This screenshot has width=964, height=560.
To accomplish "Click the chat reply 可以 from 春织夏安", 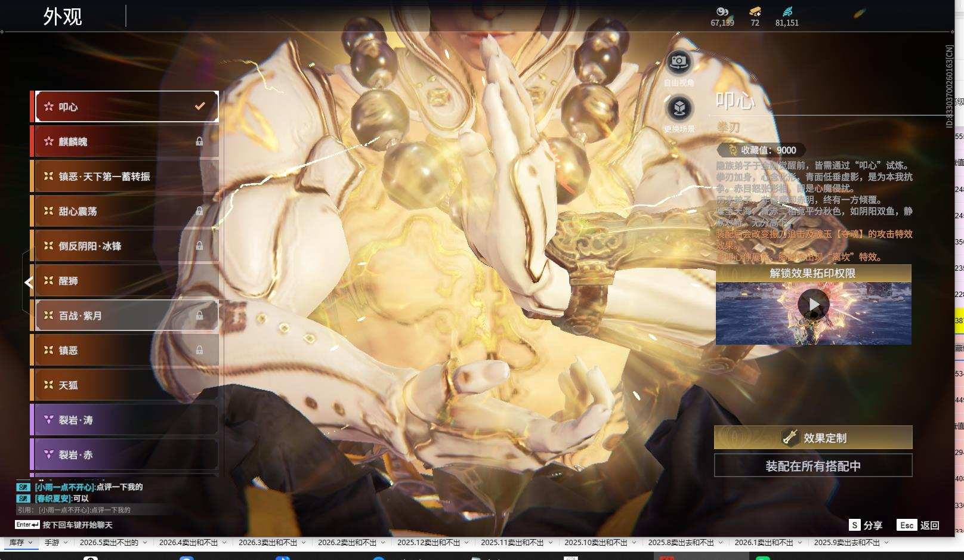I will click(x=81, y=498).
